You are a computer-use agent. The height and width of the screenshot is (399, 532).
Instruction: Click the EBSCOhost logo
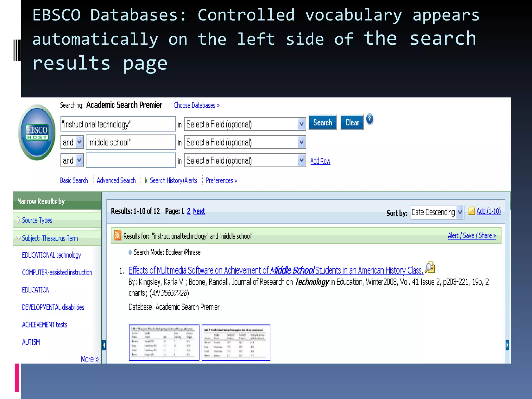tap(37, 132)
